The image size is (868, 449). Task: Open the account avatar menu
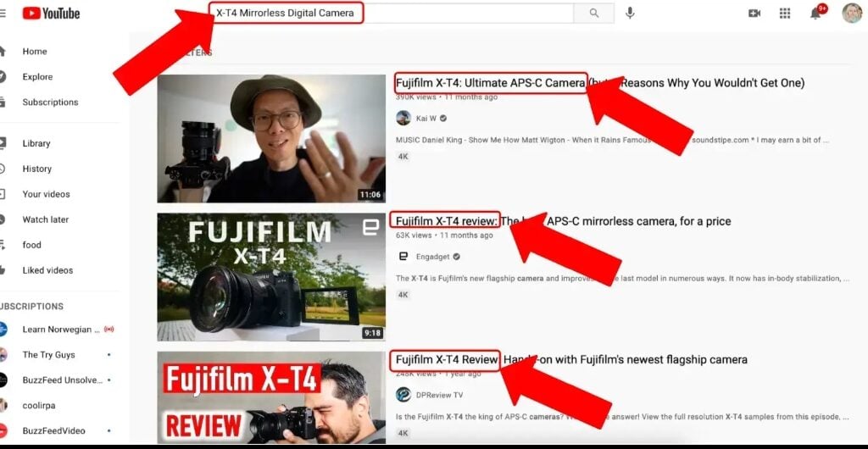point(851,13)
